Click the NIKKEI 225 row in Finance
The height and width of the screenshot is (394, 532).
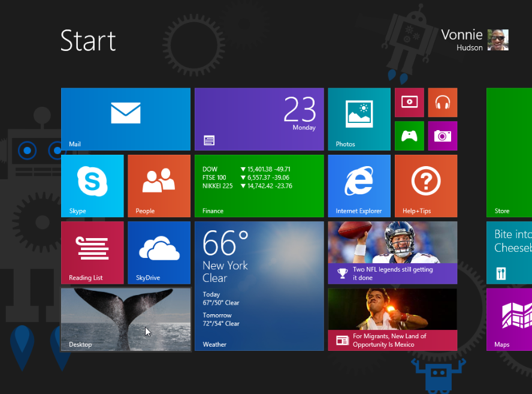click(x=247, y=186)
